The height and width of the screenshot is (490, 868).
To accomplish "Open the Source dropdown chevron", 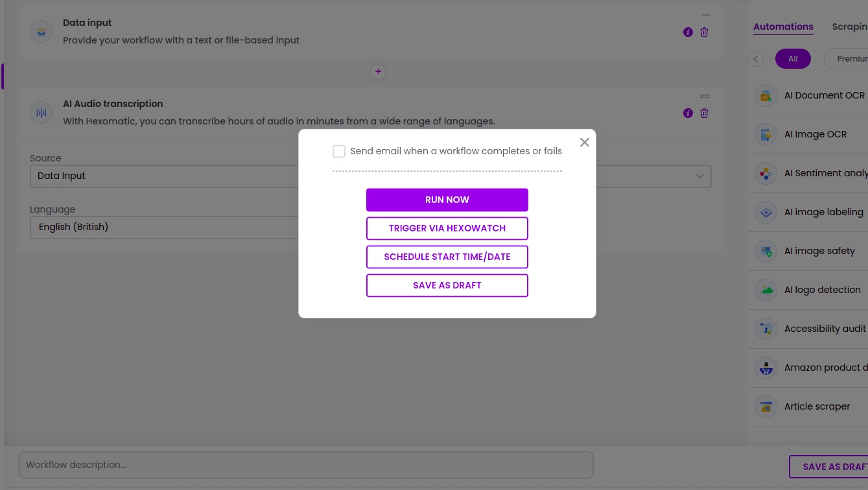I will 700,176.
